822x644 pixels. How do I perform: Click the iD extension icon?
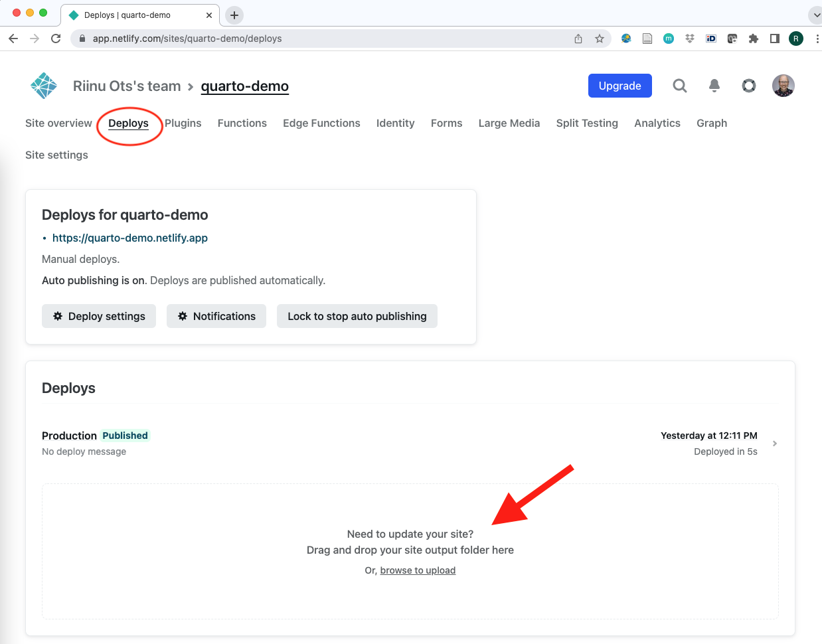click(x=711, y=39)
